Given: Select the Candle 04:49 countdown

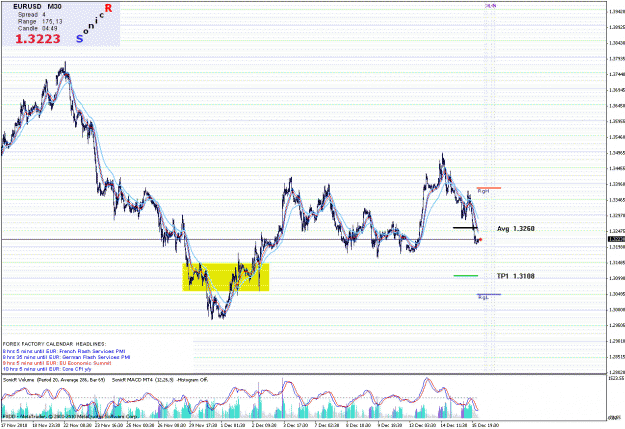Looking at the screenshot, I should [x=37, y=28].
